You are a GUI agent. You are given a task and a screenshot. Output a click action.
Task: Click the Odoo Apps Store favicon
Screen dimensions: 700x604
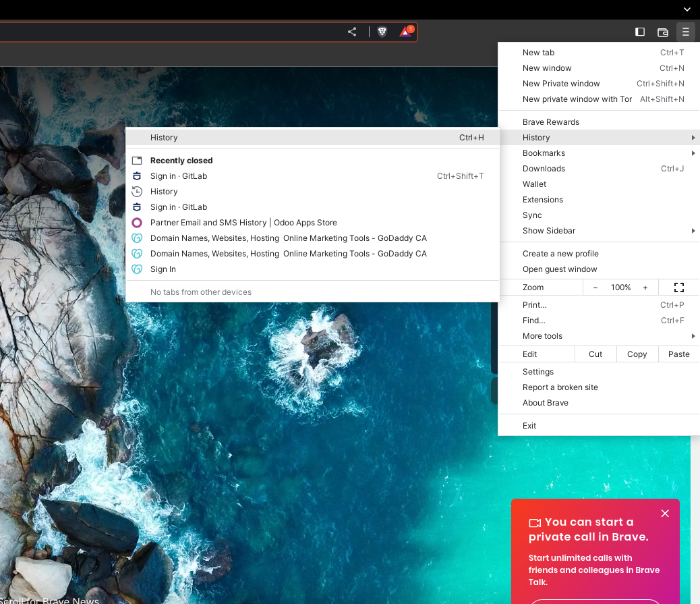coord(137,223)
